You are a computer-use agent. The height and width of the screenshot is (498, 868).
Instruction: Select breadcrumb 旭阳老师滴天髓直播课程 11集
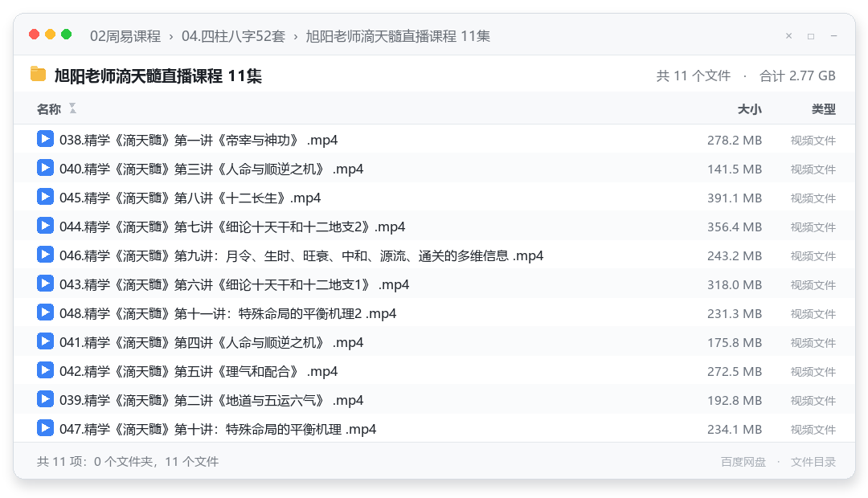tap(398, 36)
